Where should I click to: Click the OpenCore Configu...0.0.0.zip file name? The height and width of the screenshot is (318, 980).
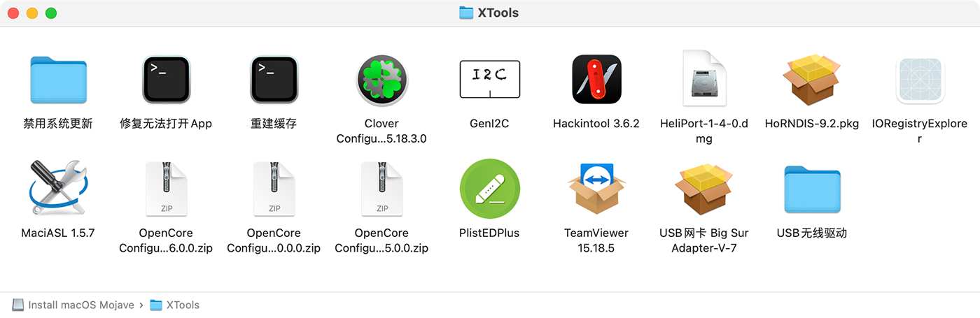point(274,240)
